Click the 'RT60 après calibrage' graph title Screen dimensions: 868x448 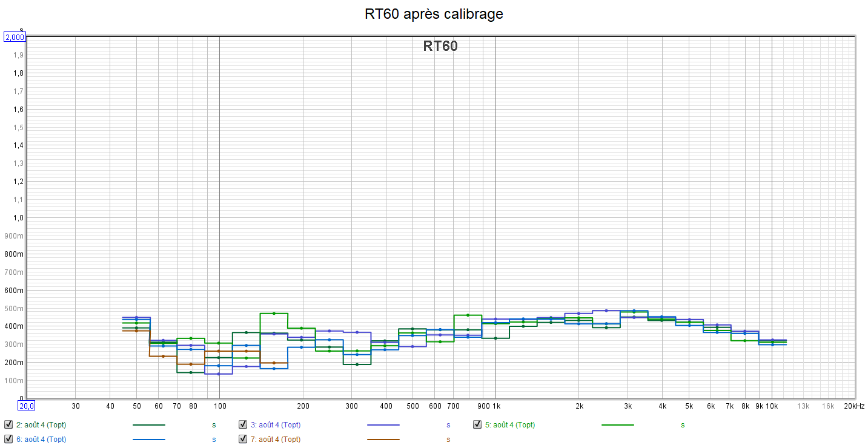click(434, 14)
